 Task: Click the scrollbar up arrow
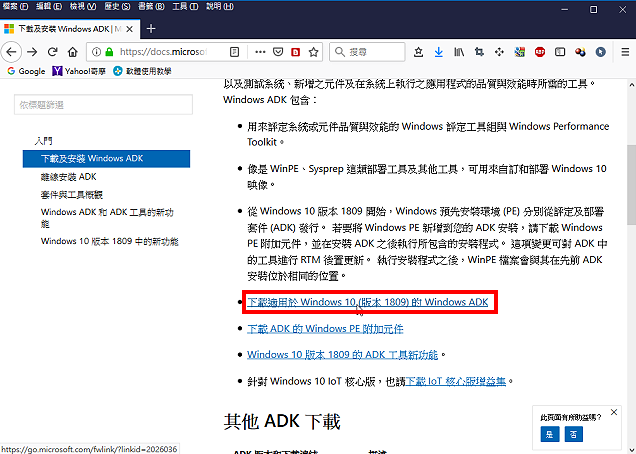click(631, 85)
